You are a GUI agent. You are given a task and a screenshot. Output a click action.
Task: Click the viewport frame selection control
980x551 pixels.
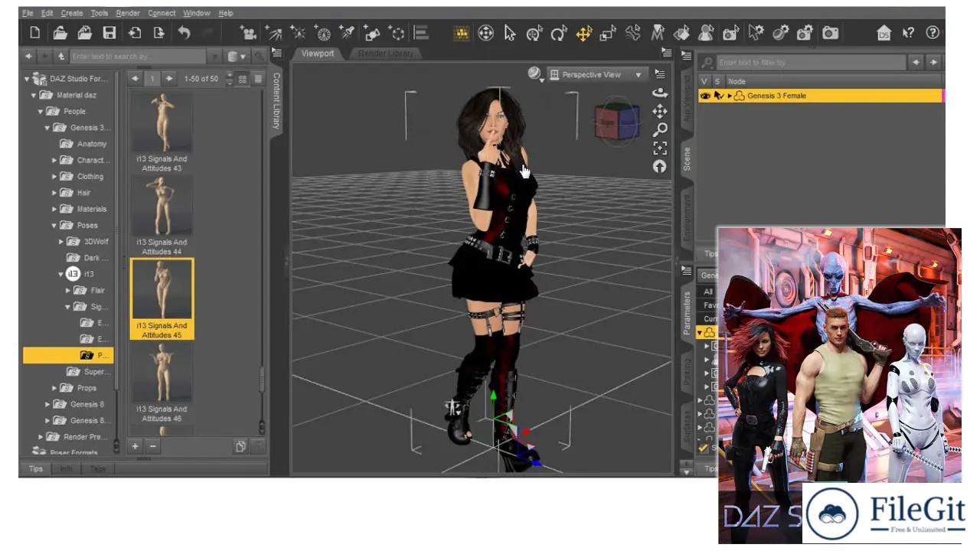[660, 148]
